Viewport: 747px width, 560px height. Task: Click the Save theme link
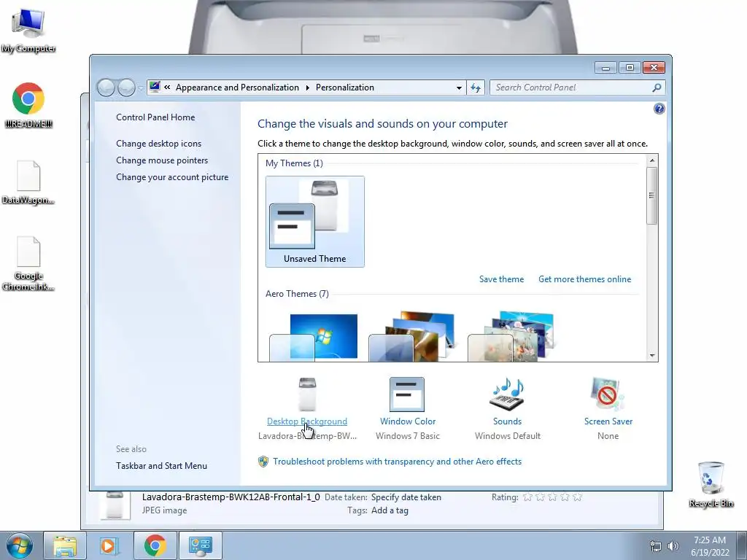(501, 279)
